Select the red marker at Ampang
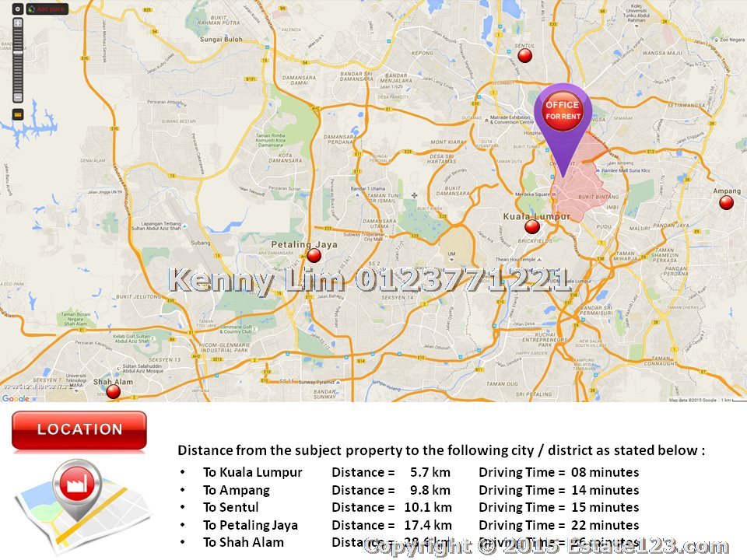The height and width of the screenshot is (560, 747). (x=726, y=203)
